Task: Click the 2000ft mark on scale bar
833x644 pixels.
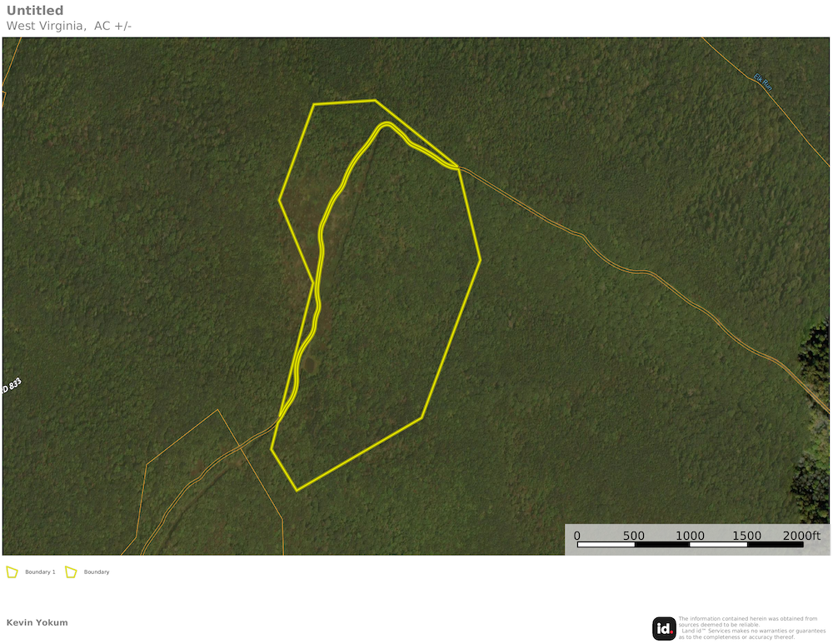Action: 801,536
